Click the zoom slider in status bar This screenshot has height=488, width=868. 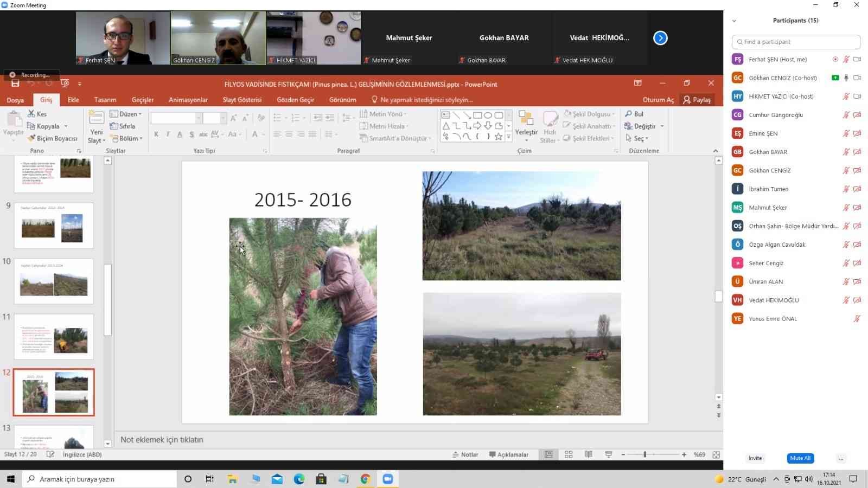point(645,454)
